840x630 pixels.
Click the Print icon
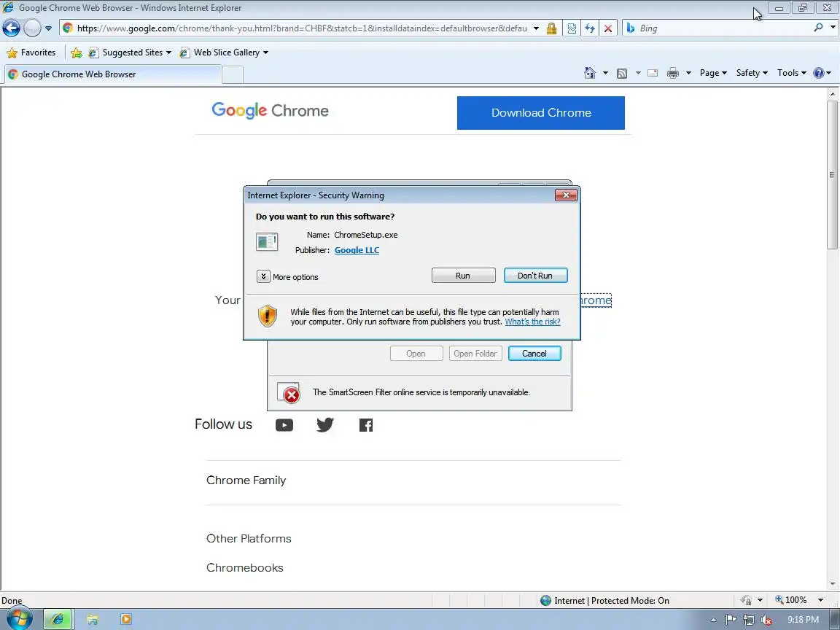tap(673, 73)
